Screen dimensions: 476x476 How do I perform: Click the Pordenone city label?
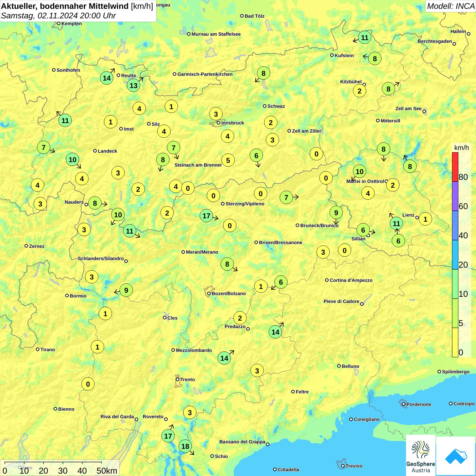[419, 404]
